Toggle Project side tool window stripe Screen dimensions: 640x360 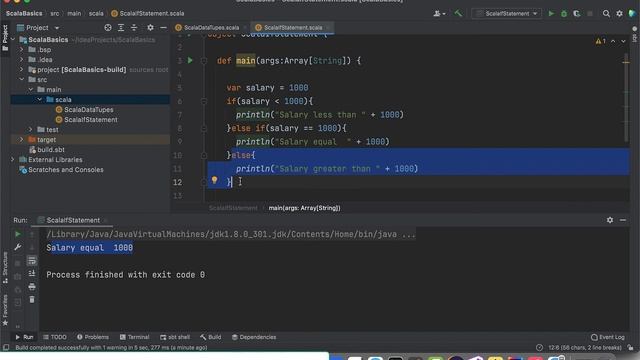pos(5,38)
